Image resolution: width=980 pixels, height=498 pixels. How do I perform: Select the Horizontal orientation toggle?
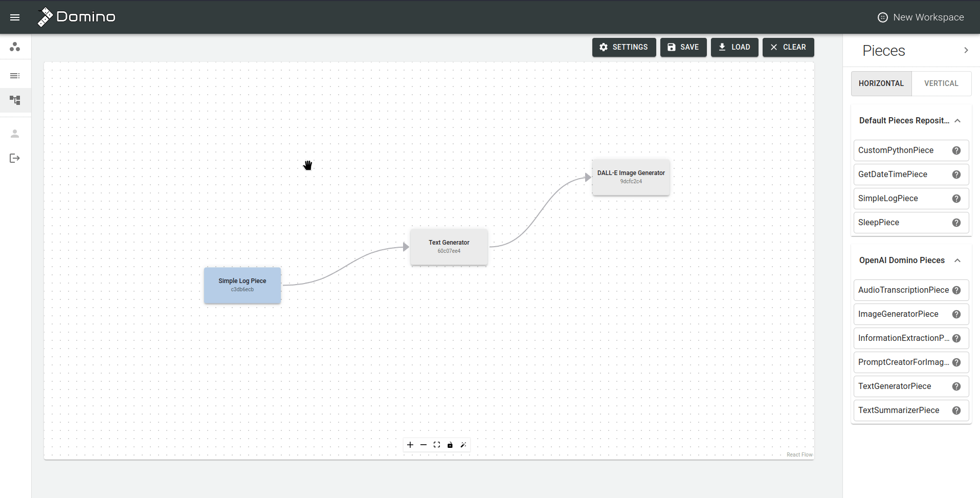pos(881,83)
